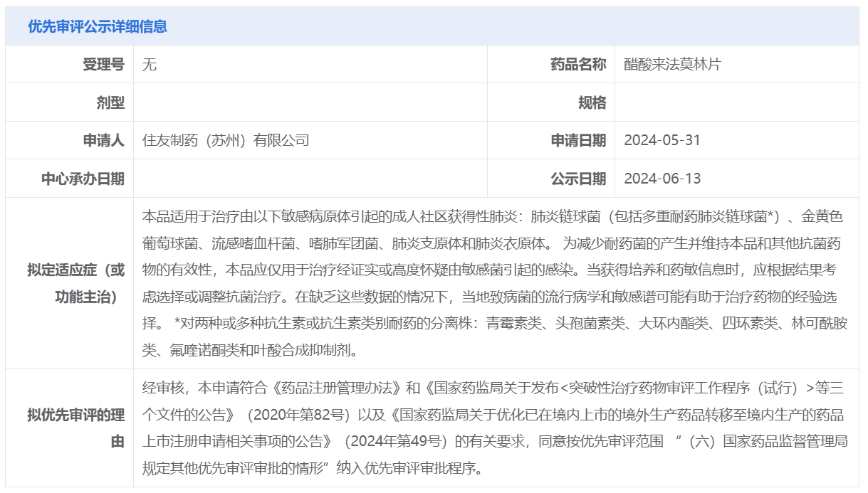This screenshot has height=493, width=868.
Task: Select the 药品名称 label
Action: [577, 65]
